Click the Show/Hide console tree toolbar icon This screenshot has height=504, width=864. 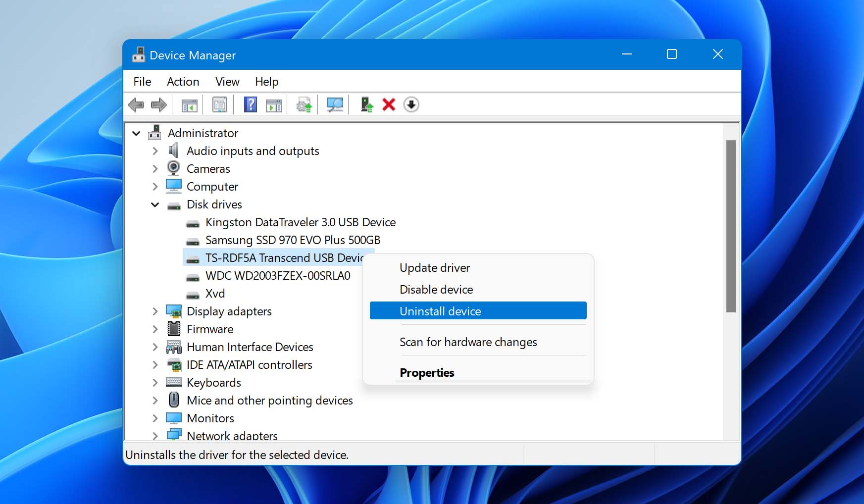[189, 104]
